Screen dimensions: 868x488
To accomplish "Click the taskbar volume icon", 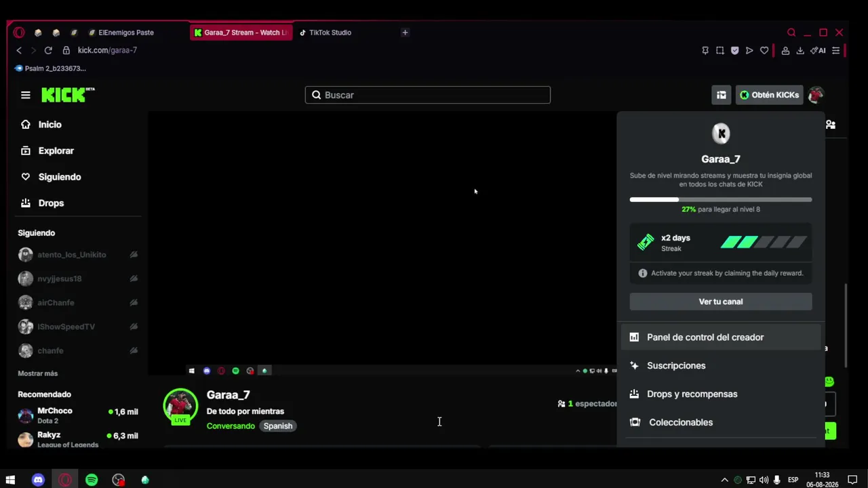I will click(x=764, y=480).
